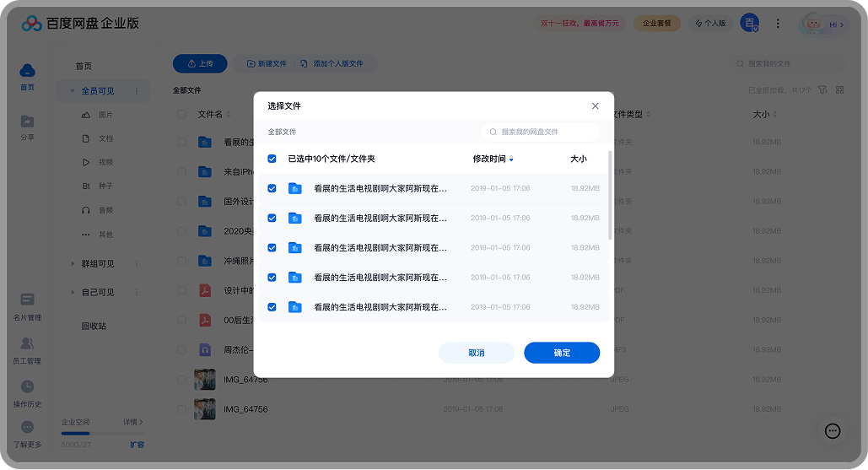The image size is (868, 470).
Task: Click the Baidu Netdisk logo icon
Action: (31, 24)
